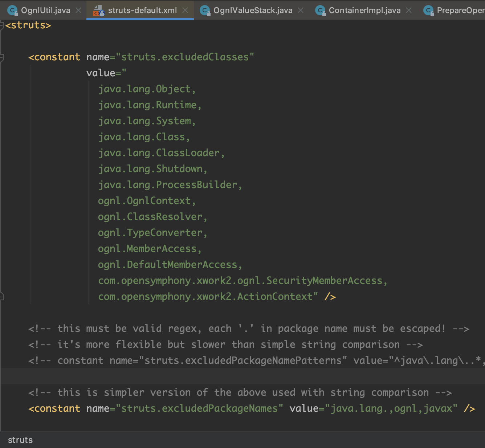The image size is (485, 448).
Task: Toggle the fold end marker at ActionContext line
Action: 1,297
